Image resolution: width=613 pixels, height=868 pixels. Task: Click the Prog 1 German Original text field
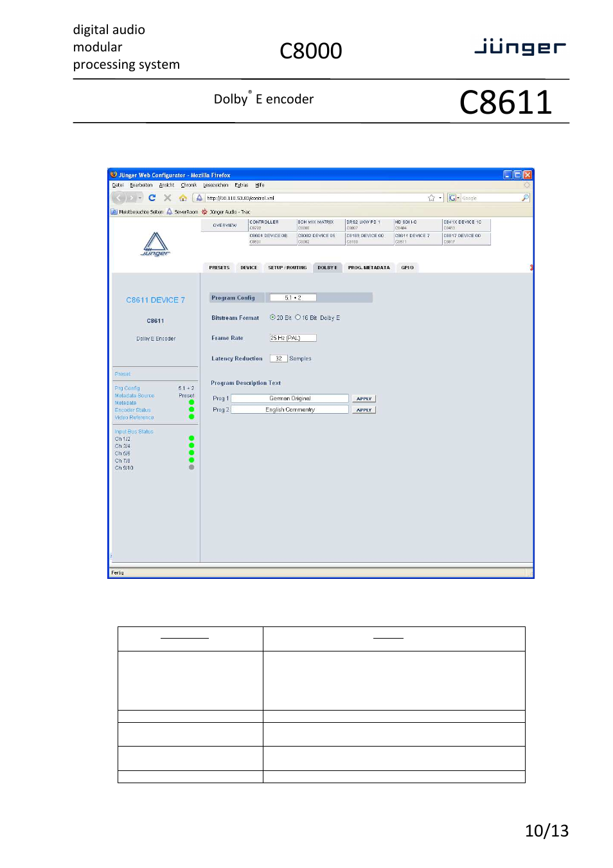290,398
